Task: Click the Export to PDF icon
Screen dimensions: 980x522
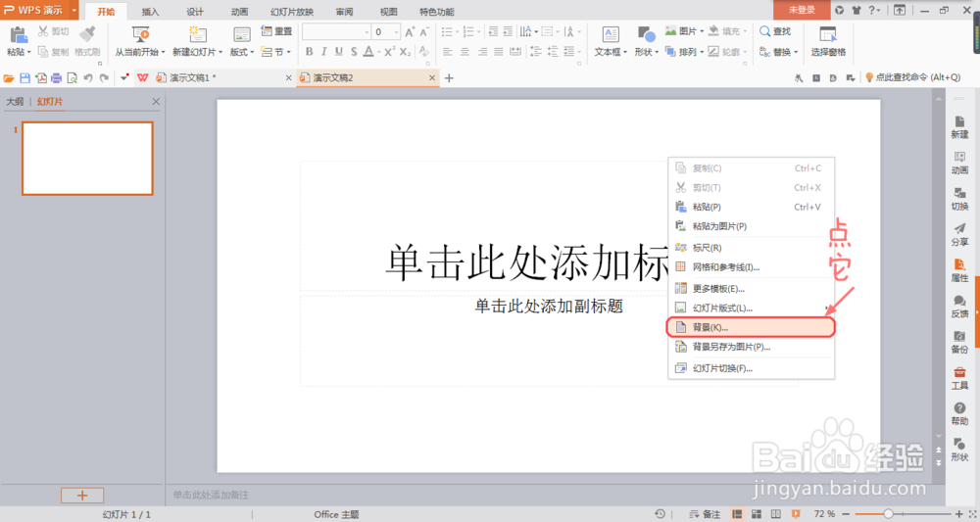Action: coord(40,78)
